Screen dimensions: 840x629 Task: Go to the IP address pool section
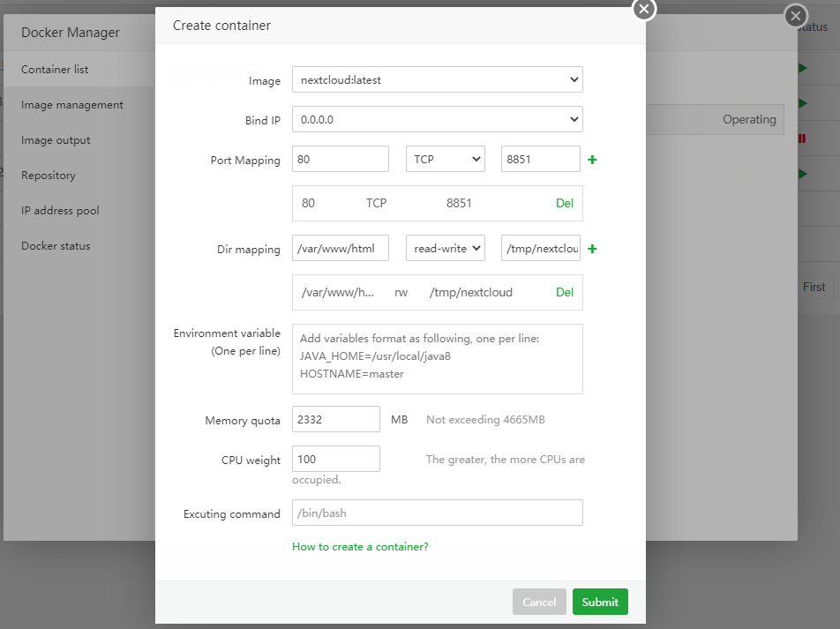pos(60,211)
